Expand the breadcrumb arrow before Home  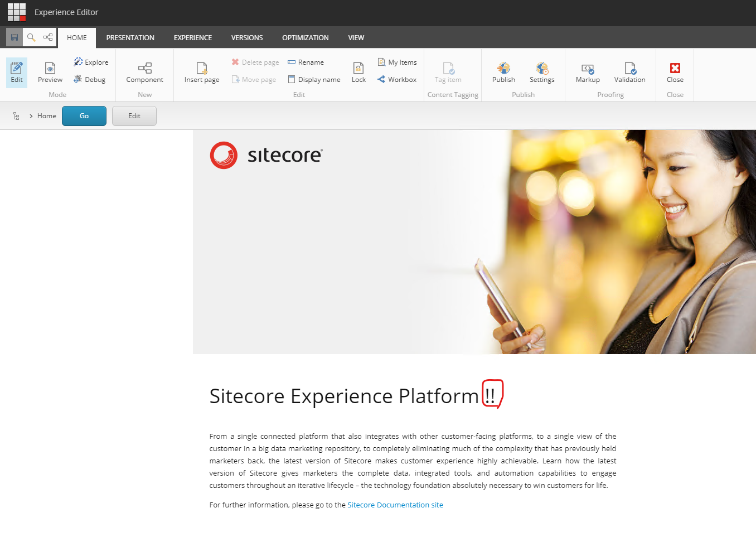coord(31,116)
